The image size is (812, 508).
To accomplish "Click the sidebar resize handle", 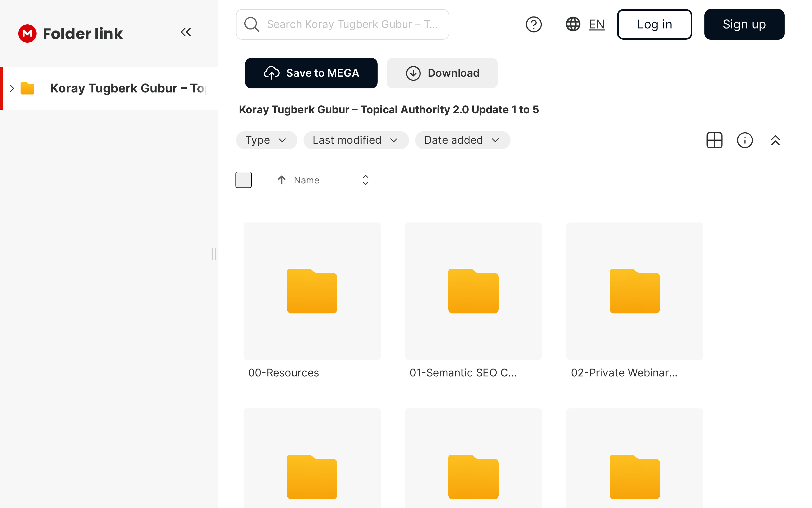I will pos(214,254).
